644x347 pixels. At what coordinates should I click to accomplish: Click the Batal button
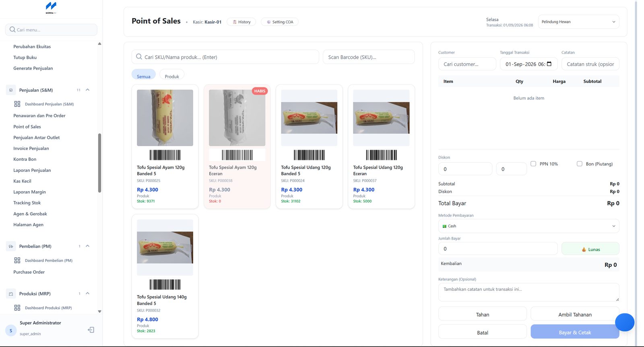click(483, 332)
